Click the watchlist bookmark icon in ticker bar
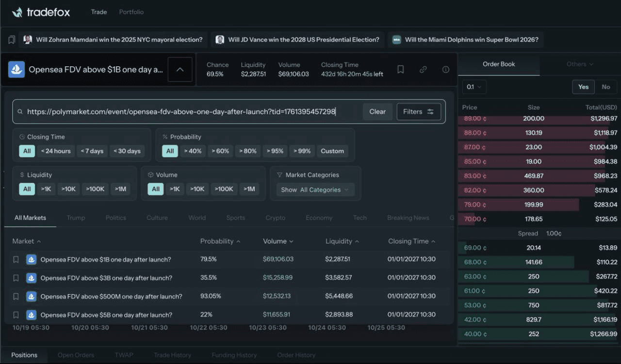 coord(12,40)
